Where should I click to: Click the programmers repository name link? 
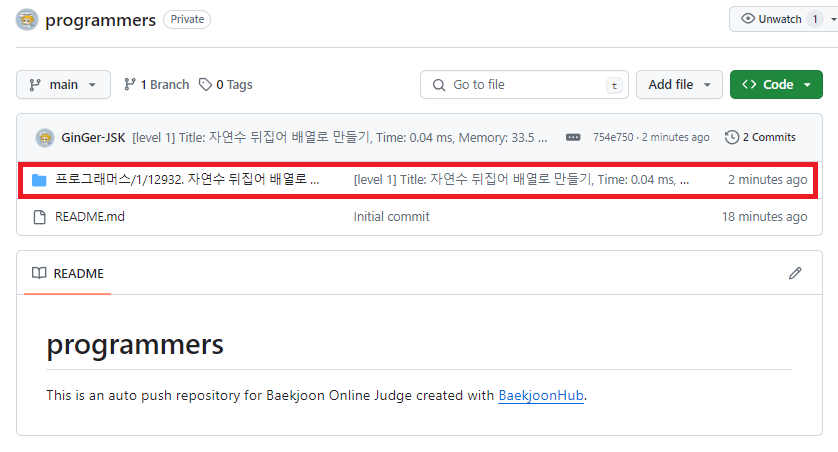coord(100,20)
